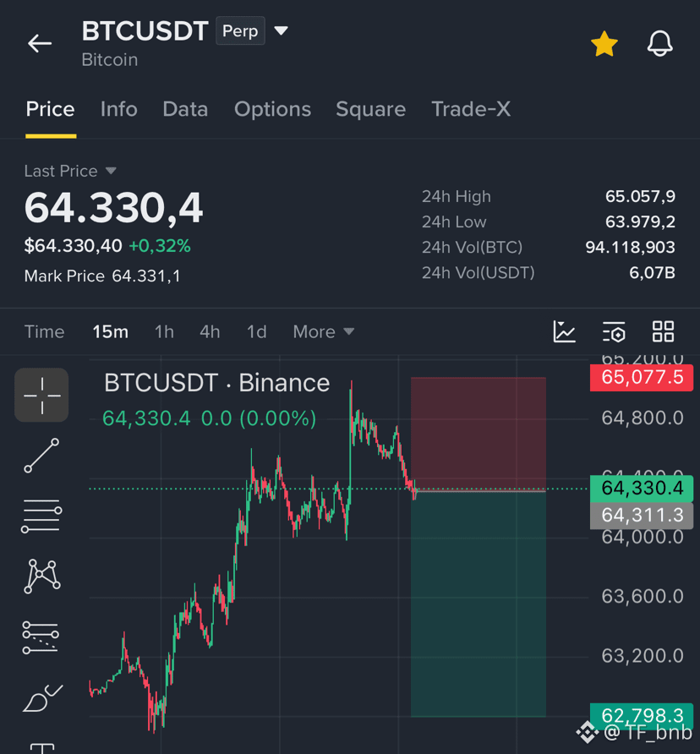The height and width of the screenshot is (754, 700).
Task: Switch chart to 1h interval
Action: [164, 332]
